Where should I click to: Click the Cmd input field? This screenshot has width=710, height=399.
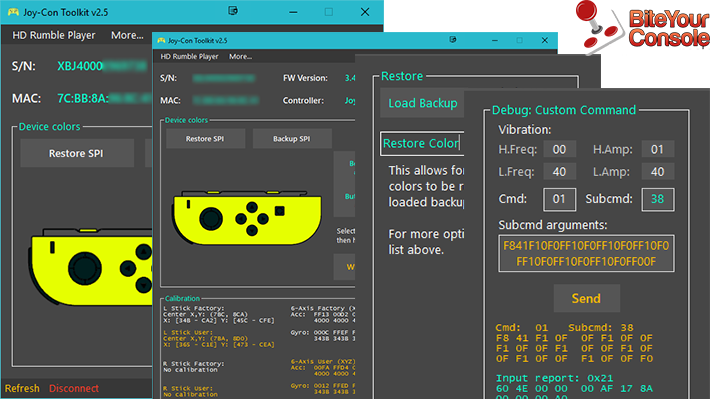click(559, 199)
